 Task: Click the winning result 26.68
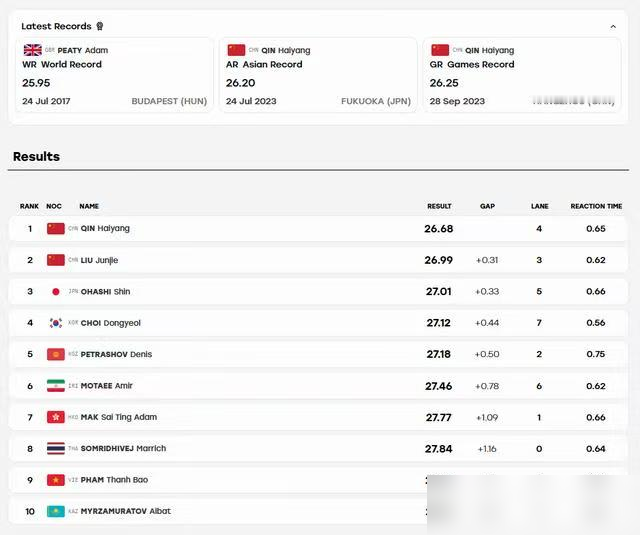click(439, 229)
